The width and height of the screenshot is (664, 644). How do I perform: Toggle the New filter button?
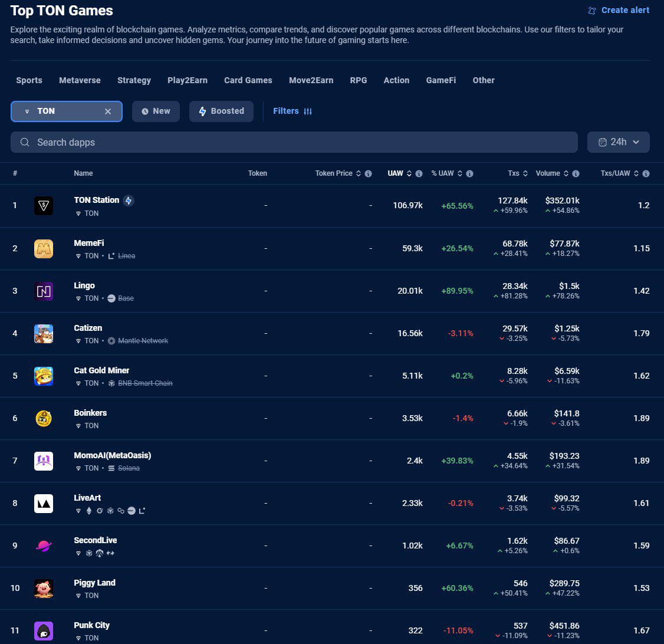[x=156, y=111]
